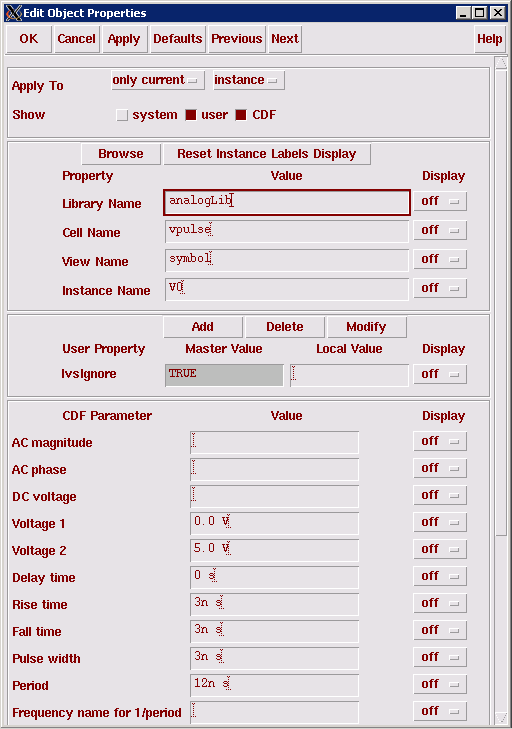Screen dimensions: 512x729
Task: Toggle the system checkbox in Show
Action: (122, 115)
